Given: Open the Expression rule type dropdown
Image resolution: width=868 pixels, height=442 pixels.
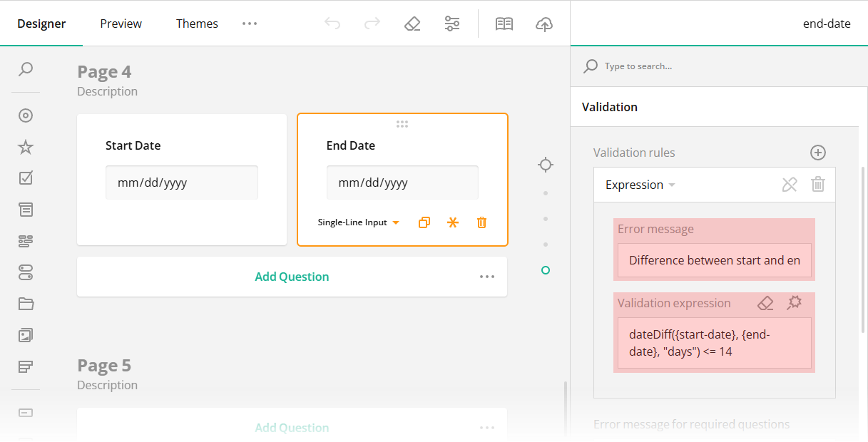Looking at the screenshot, I should coord(638,184).
